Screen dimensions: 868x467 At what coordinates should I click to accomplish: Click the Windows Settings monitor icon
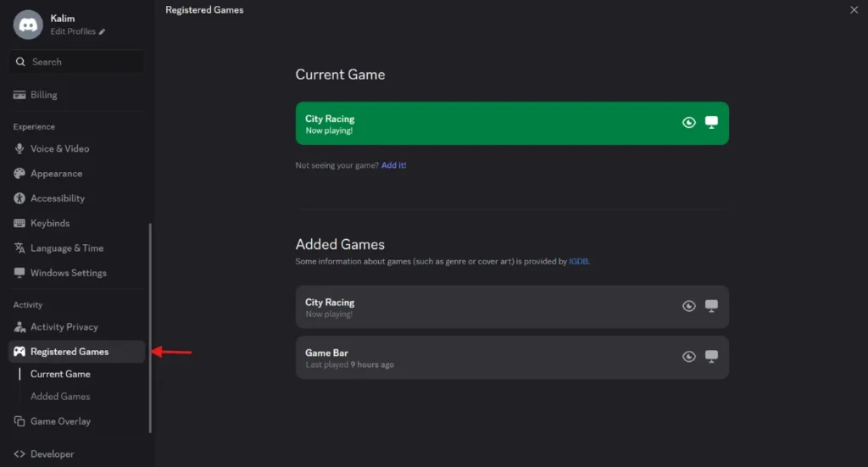click(x=19, y=273)
